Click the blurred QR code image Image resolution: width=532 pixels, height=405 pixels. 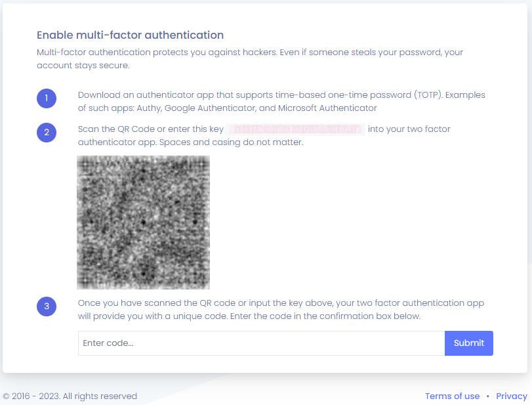pos(143,223)
